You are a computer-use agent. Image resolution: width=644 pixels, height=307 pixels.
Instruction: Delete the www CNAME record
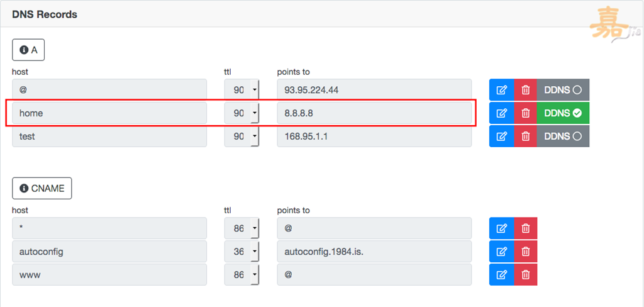click(x=525, y=274)
